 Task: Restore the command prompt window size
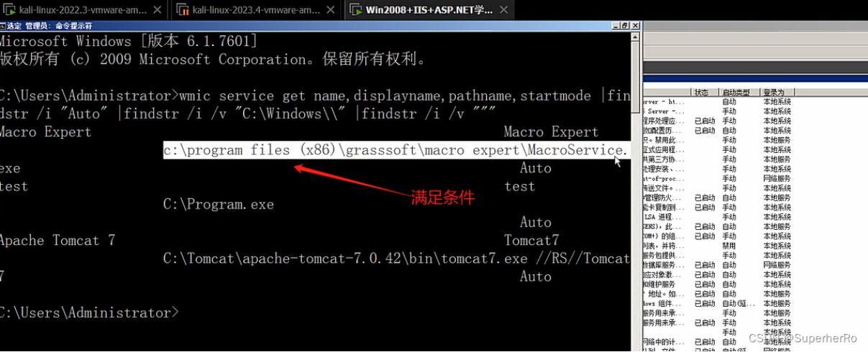625,25
